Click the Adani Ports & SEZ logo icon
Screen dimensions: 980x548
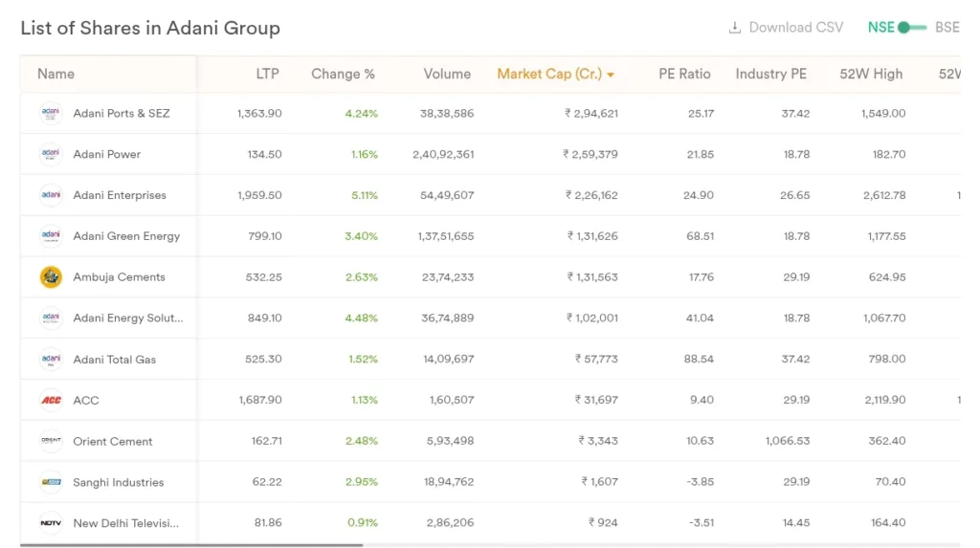click(x=51, y=113)
